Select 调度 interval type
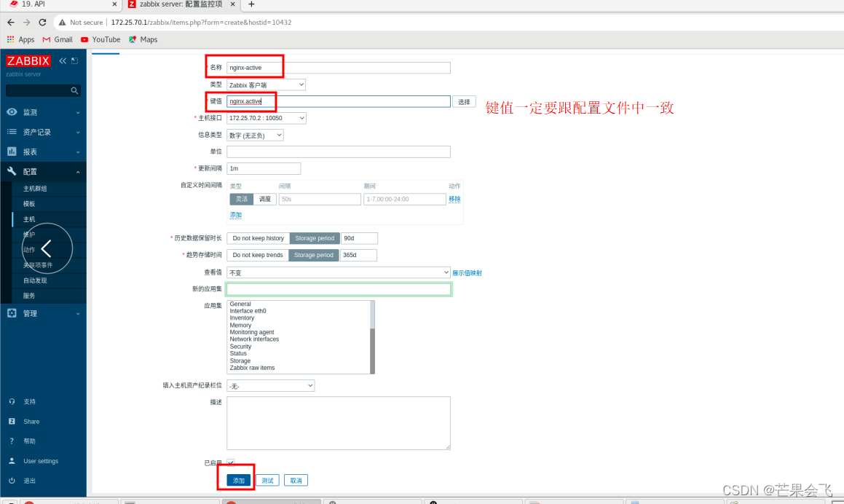The height and width of the screenshot is (504, 844). (x=265, y=200)
